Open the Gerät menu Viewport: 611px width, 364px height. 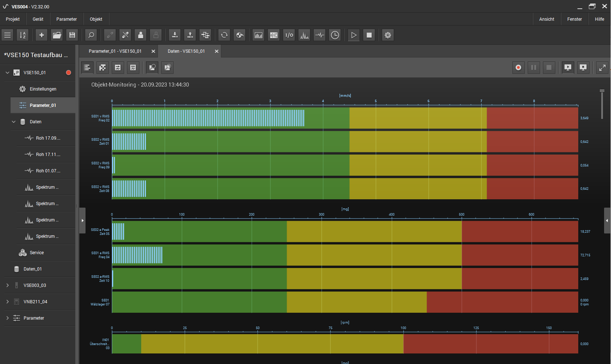point(38,19)
